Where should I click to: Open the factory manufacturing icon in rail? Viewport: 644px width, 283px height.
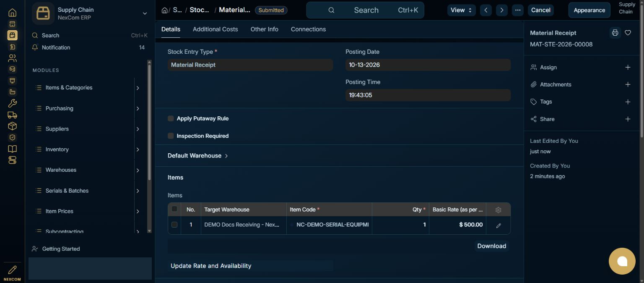click(12, 92)
